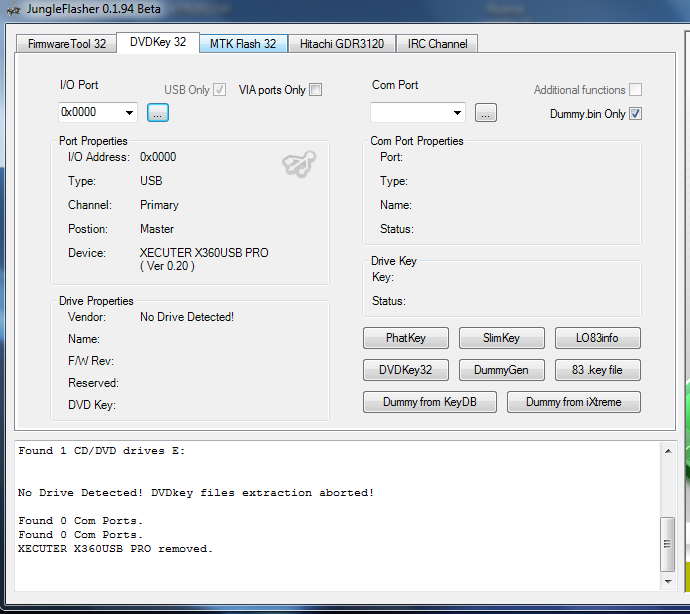Click the I/O Address value 0x0000
The image size is (690, 614).
(x=158, y=157)
